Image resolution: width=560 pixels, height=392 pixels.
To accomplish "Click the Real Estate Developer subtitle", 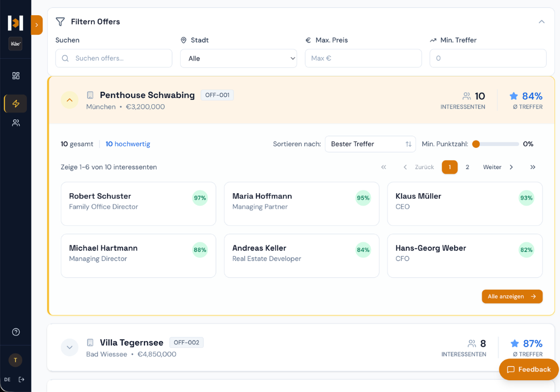I will pyautogui.click(x=267, y=259).
